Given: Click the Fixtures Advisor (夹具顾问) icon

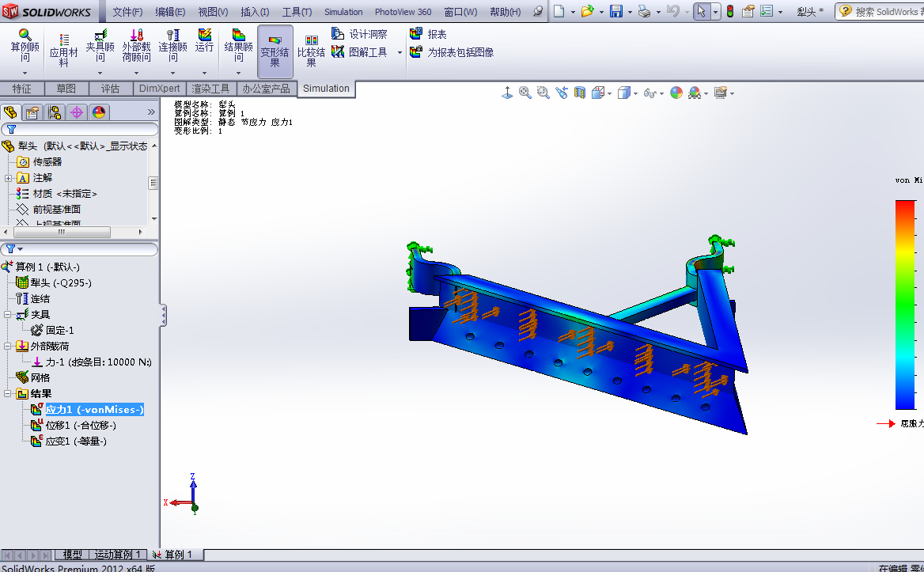Looking at the screenshot, I should (100, 36).
